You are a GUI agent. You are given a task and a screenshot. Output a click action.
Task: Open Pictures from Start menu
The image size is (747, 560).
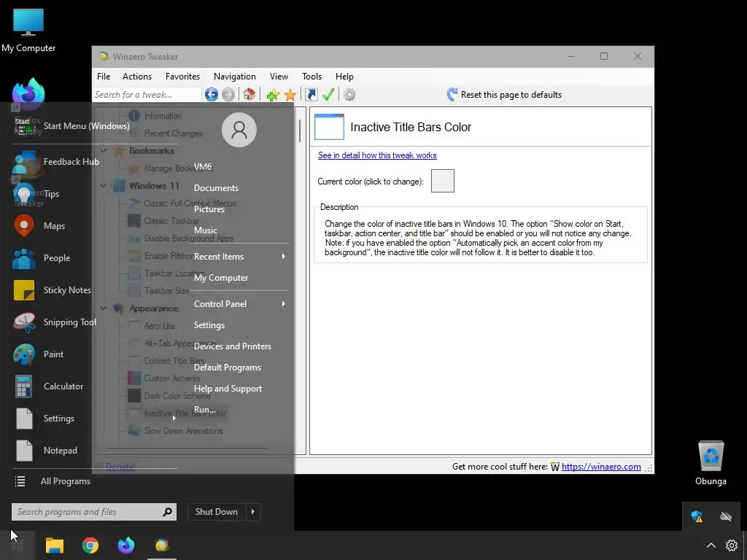click(x=209, y=209)
